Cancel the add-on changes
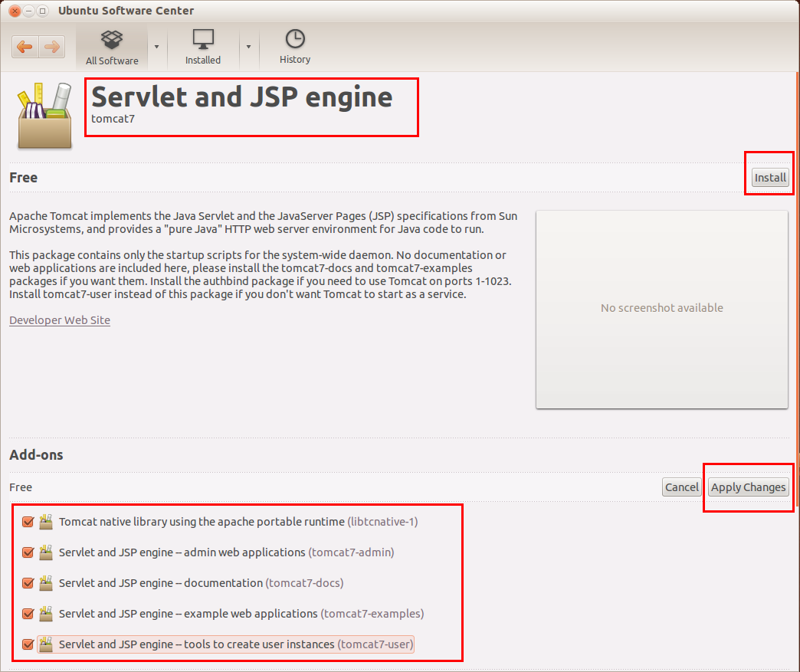This screenshot has height=672, width=800. pos(681,487)
